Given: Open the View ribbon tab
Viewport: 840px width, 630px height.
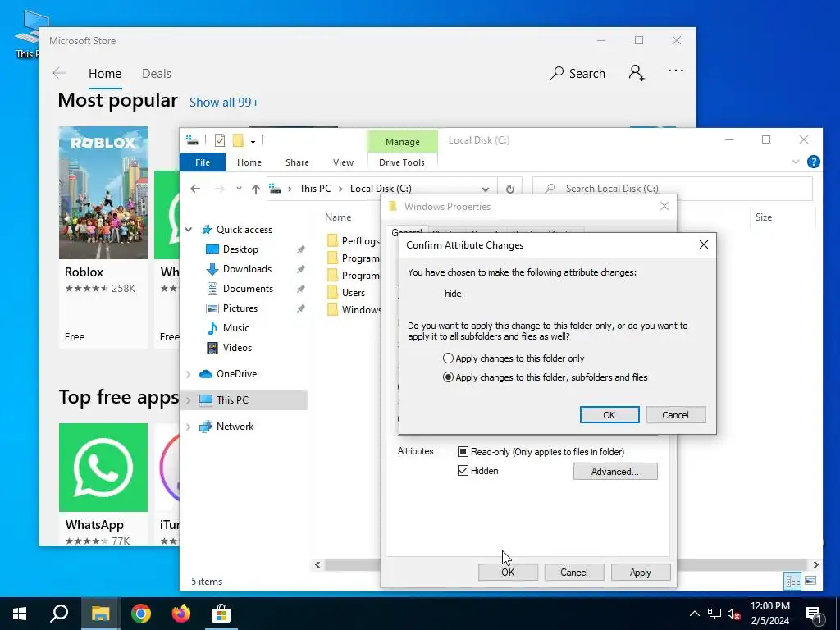Looking at the screenshot, I should [343, 162].
